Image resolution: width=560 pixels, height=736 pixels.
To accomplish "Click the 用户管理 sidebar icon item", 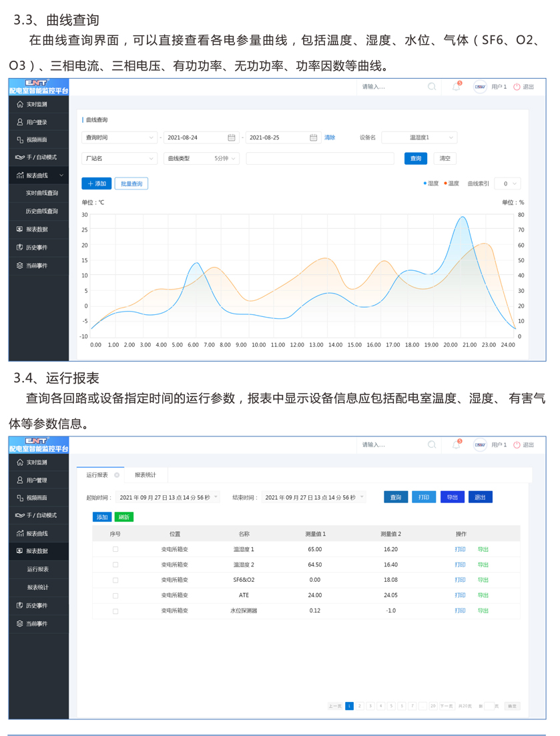I will (x=20, y=480).
